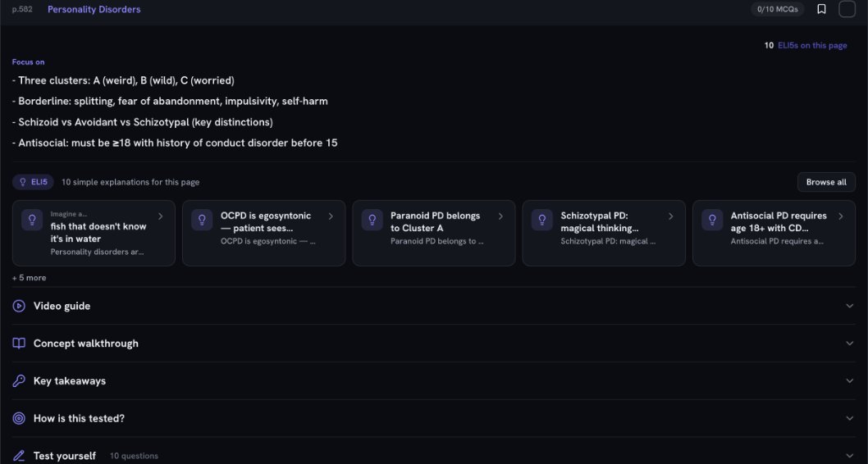Open the fish in water ELI5 card
Image resolution: width=868 pixels, height=464 pixels.
coord(94,233)
